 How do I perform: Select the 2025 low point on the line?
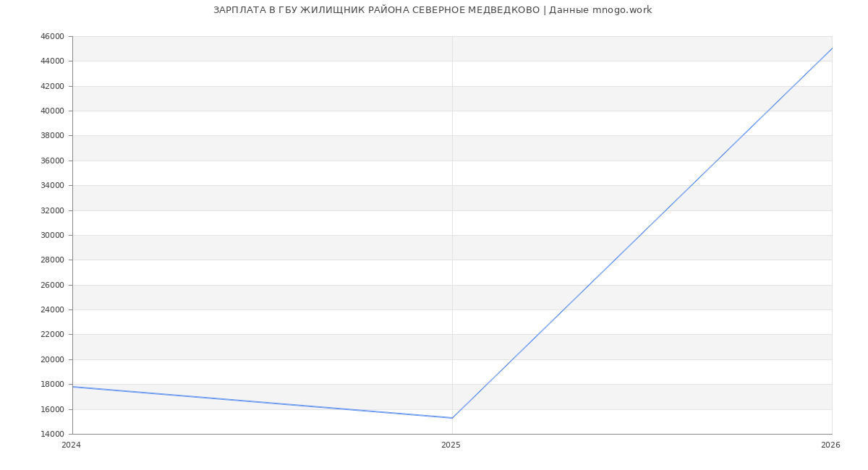[x=452, y=418]
